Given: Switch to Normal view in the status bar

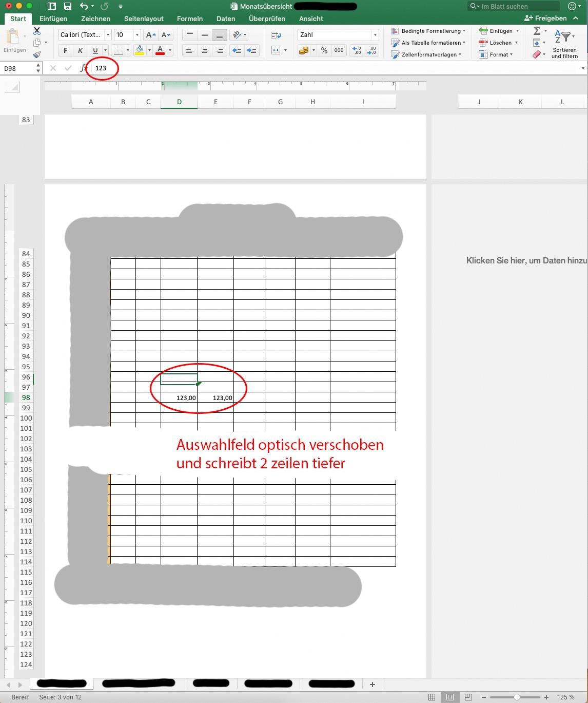Looking at the screenshot, I should (432, 697).
